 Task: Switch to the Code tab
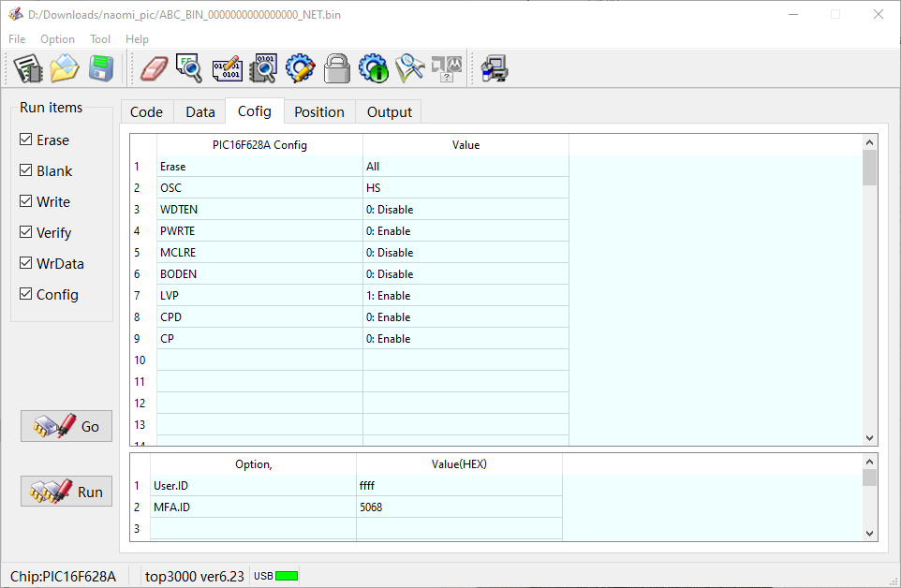(146, 112)
